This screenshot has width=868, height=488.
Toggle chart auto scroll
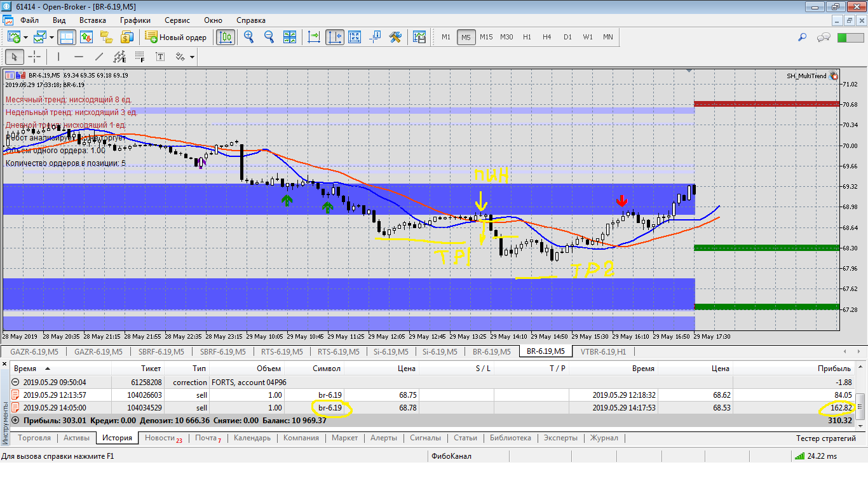(314, 37)
